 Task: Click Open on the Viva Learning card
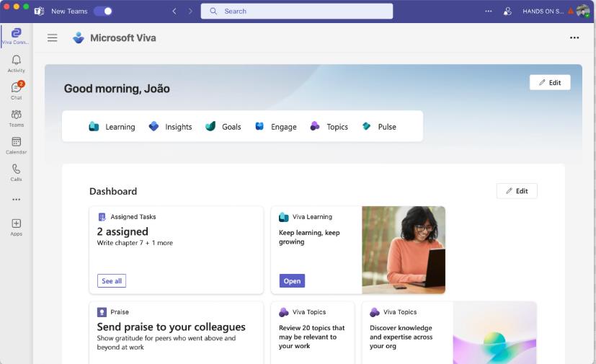[292, 280]
